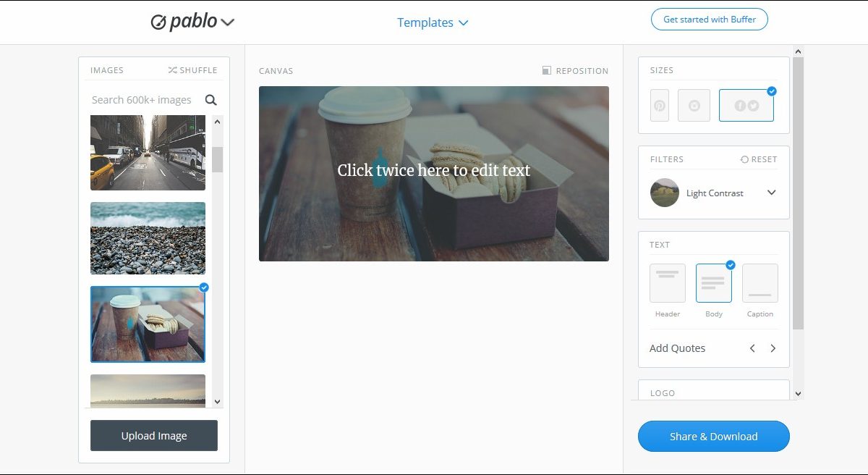Click the Get started with Buffer button
Image resolution: width=868 pixels, height=475 pixels.
[x=710, y=20]
